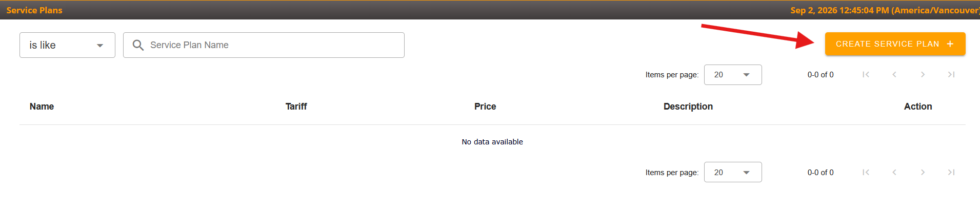Viewport: 980px width, 213px height.
Task: Open the 'is like' filter dropdown
Action: [x=67, y=45]
